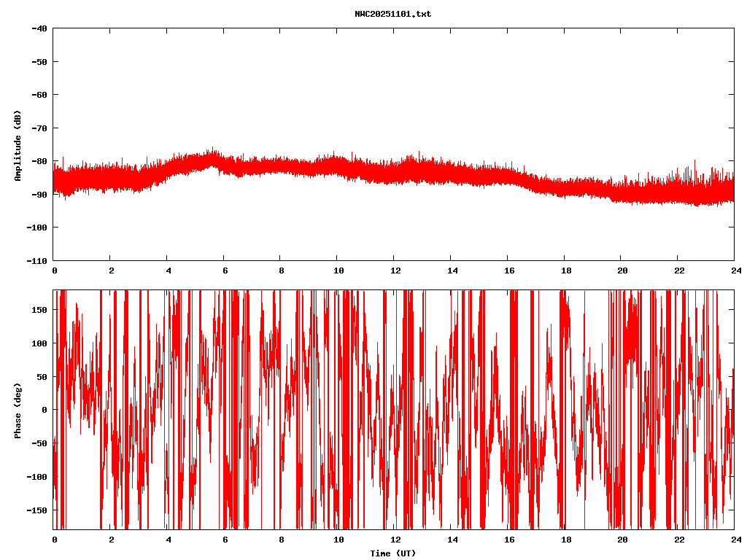Select the 100 tick on phase axis
This screenshot has width=747, height=560.
click(40, 343)
